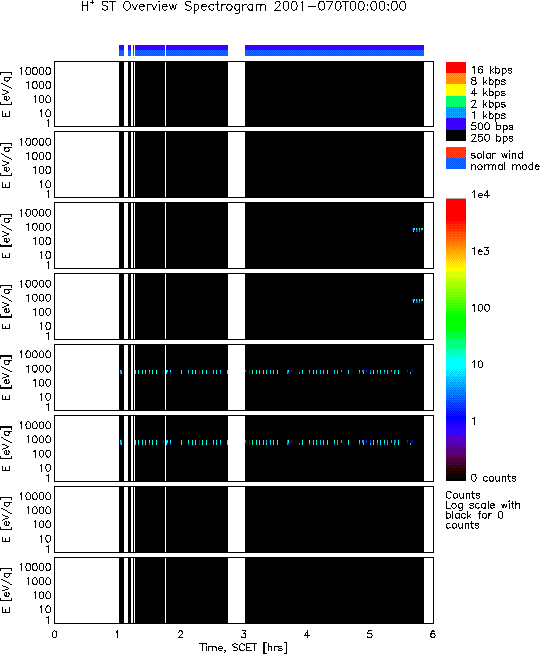Select the blue 1 kbps legend swatch
This screenshot has height=654, width=540.
pyautogui.click(x=456, y=113)
